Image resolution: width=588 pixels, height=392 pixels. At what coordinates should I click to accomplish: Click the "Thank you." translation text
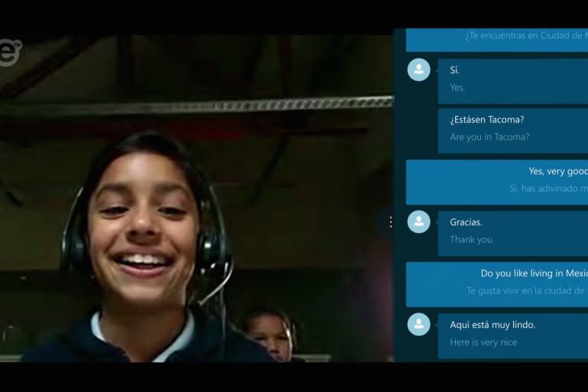(x=472, y=240)
